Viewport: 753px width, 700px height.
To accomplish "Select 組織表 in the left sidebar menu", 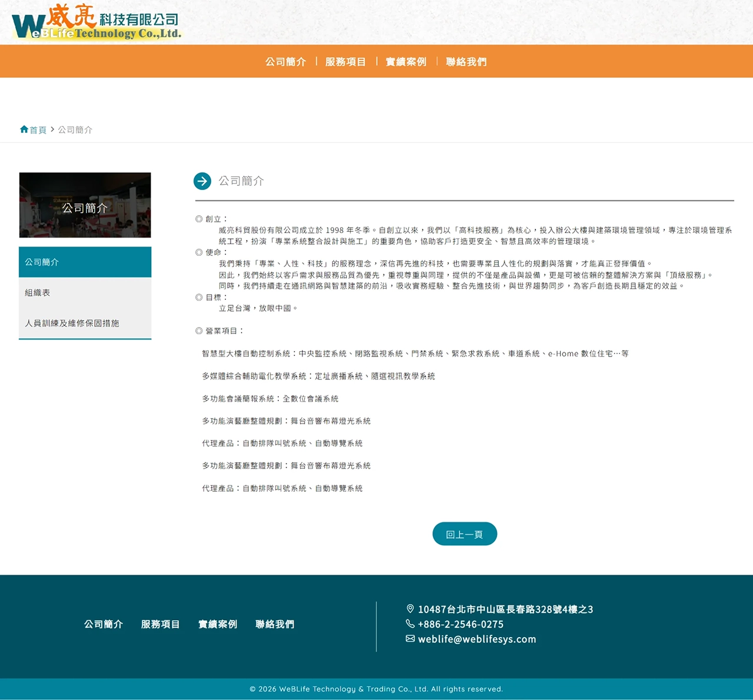I will pos(85,293).
